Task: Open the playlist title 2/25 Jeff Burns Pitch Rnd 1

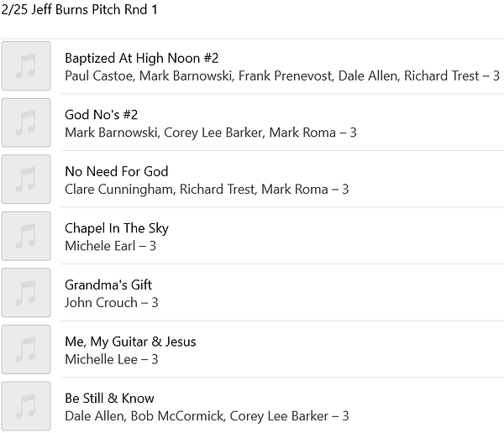Action: pos(80,10)
